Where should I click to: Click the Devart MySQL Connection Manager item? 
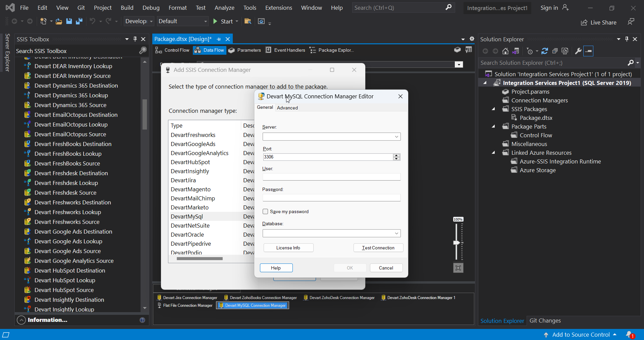pos(253,305)
